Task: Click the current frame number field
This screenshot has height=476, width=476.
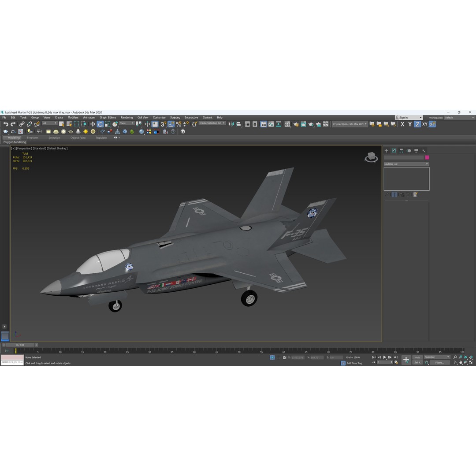Action: 384,362
